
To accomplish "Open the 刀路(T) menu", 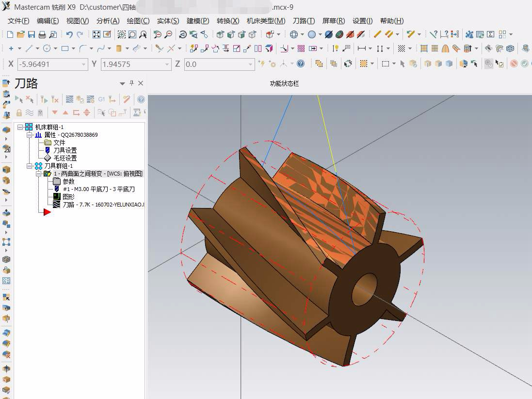I will click(304, 21).
